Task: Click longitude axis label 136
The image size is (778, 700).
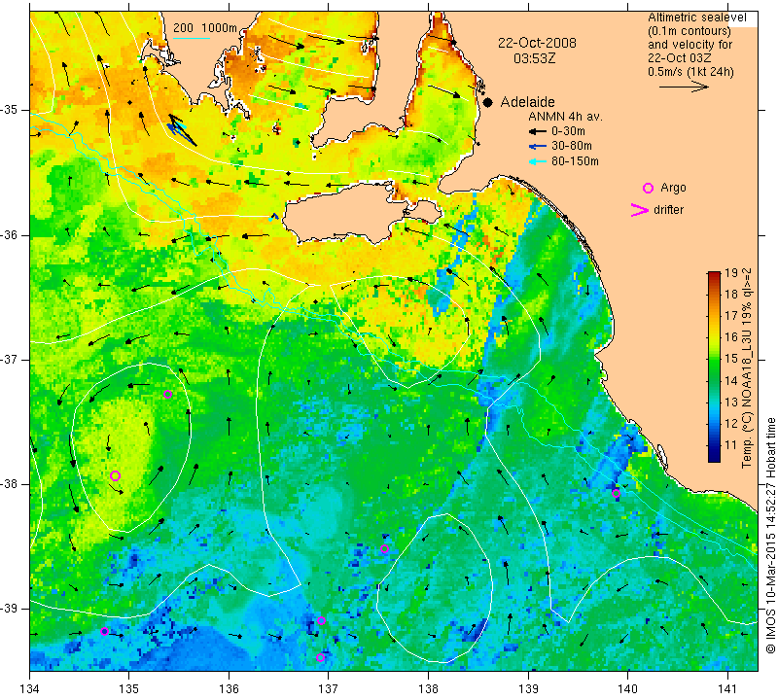Action: pyautogui.click(x=229, y=689)
